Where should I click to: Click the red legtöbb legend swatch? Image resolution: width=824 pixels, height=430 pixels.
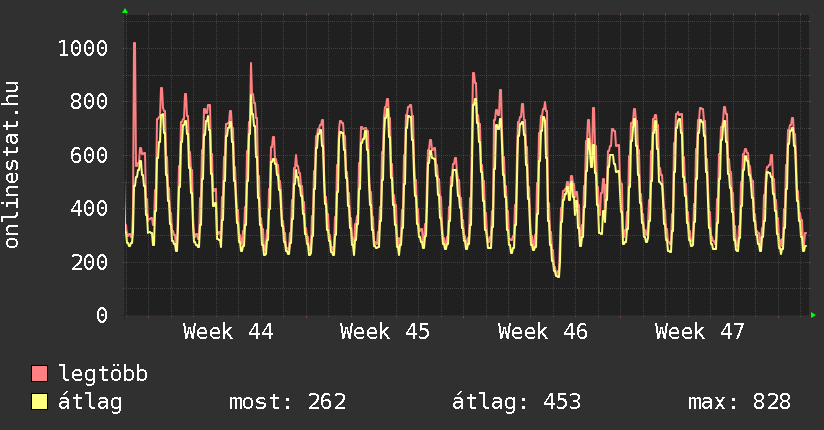tap(40, 374)
